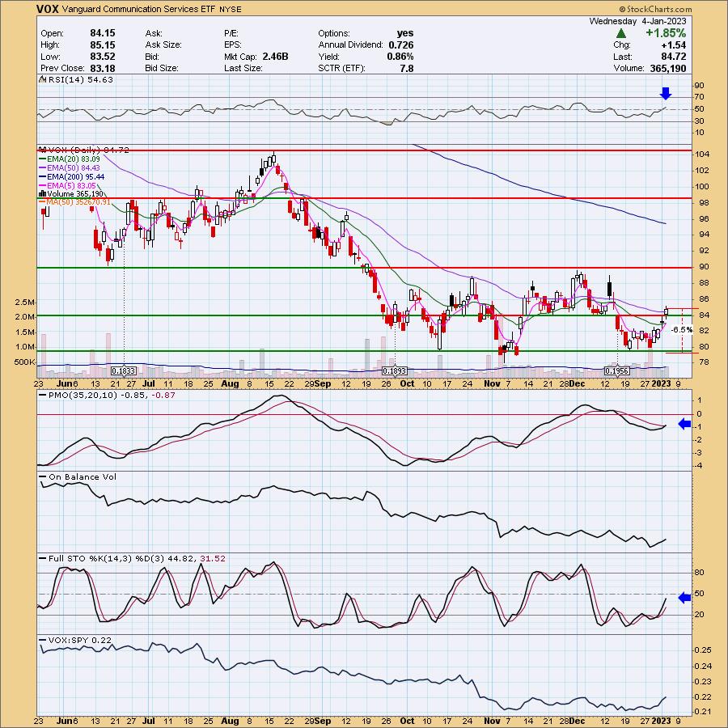Click the 2.5M volume axis label
This screenshot has width=728, height=728.
[x=24, y=303]
